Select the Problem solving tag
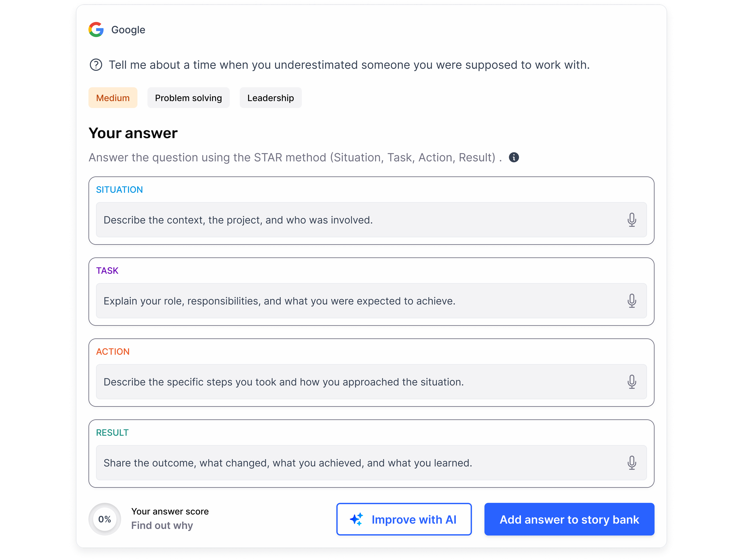Viewport: 743px width, 560px height. click(x=188, y=98)
